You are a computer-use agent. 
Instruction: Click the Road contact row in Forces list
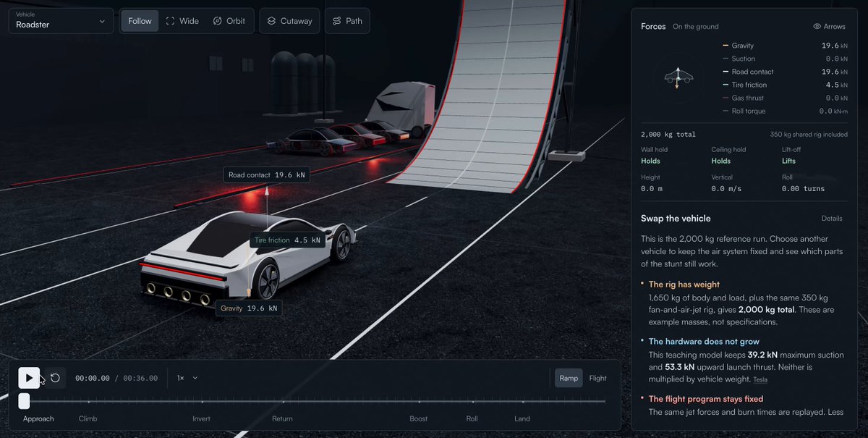point(784,72)
